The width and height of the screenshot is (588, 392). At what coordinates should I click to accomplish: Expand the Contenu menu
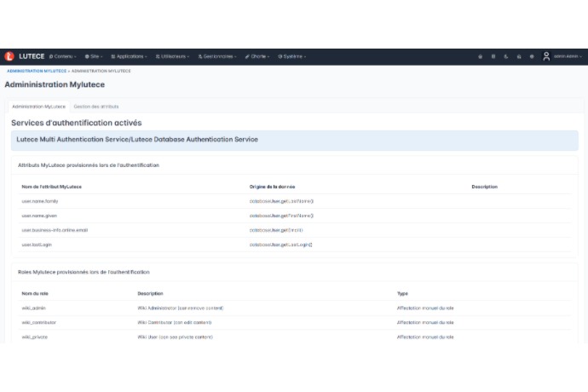click(63, 56)
